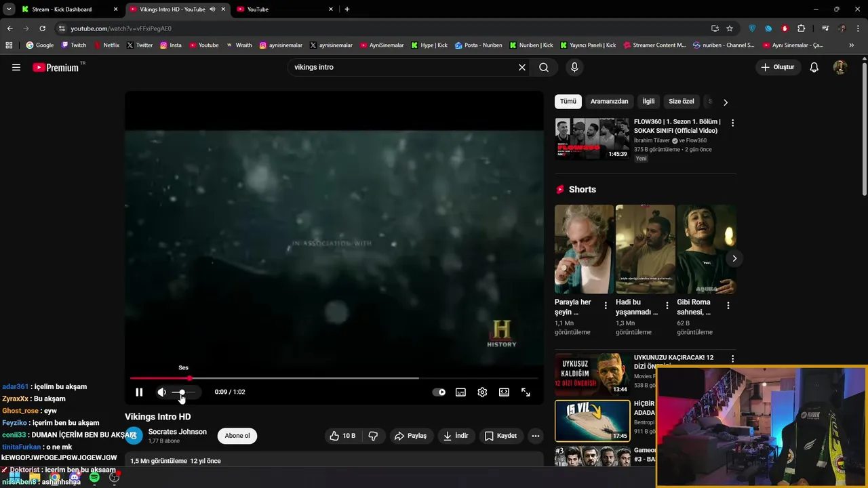Close the Vikings Intro HD tab

(x=223, y=9)
